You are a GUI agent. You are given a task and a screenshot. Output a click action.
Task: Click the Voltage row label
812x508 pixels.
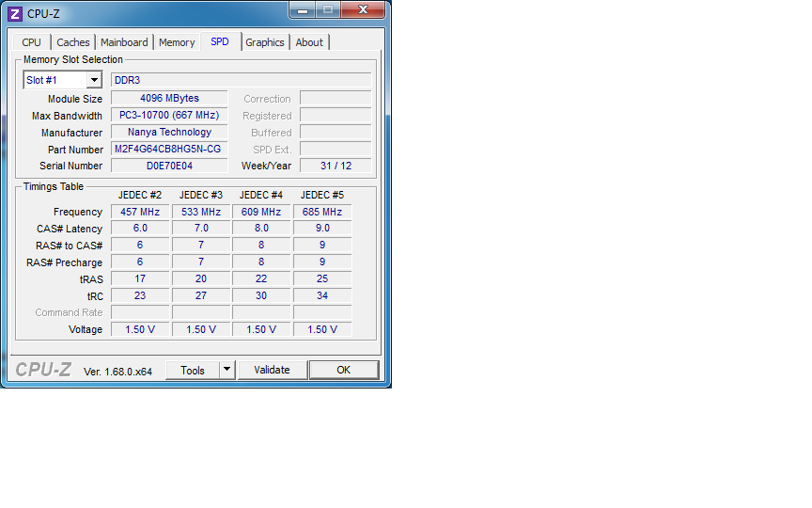(86, 329)
